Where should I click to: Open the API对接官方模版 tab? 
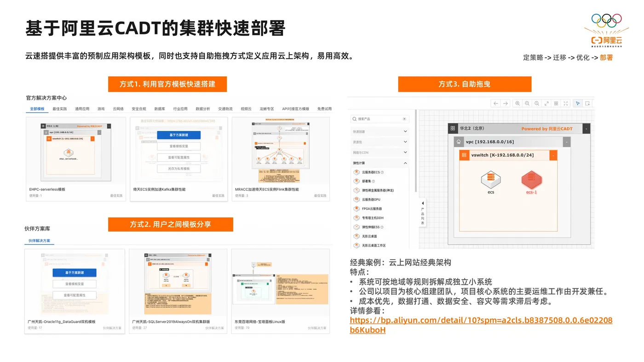coord(296,109)
